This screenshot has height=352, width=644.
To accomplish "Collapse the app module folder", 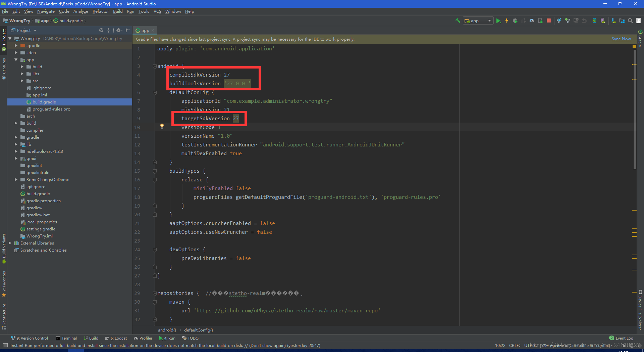I will [16, 60].
